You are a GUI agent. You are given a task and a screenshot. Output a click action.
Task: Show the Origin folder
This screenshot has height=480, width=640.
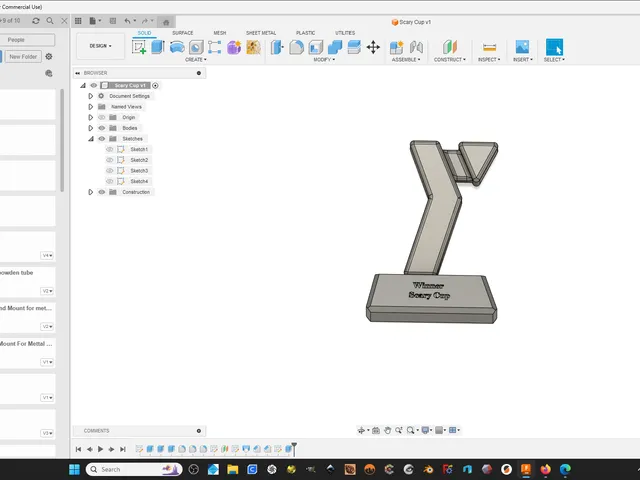pyautogui.click(x=102, y=118)
